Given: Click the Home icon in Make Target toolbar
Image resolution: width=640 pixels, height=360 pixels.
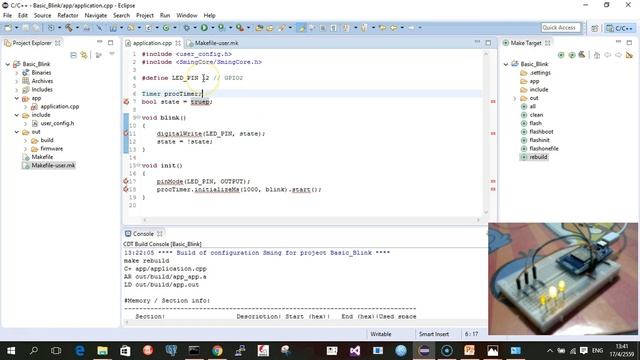Looking at the screenshot, I should (x=597, y=55).
